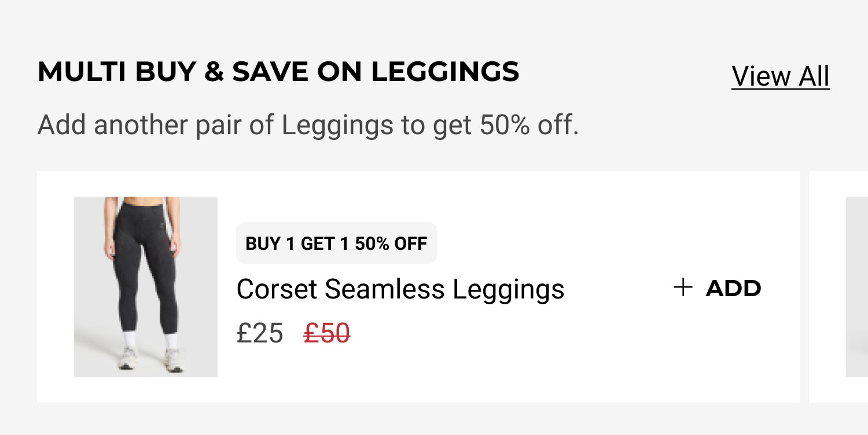Click the crossed-out £50 original price
868x435 pixels.
[327, 334]
